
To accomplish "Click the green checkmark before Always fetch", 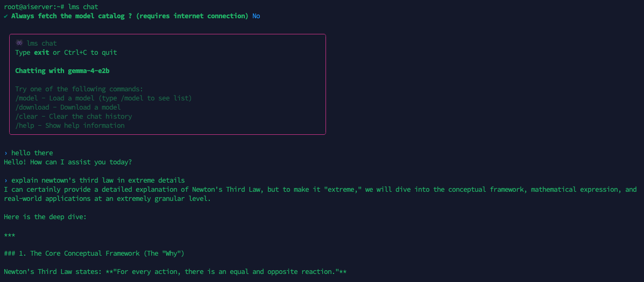I will (6, 16).
